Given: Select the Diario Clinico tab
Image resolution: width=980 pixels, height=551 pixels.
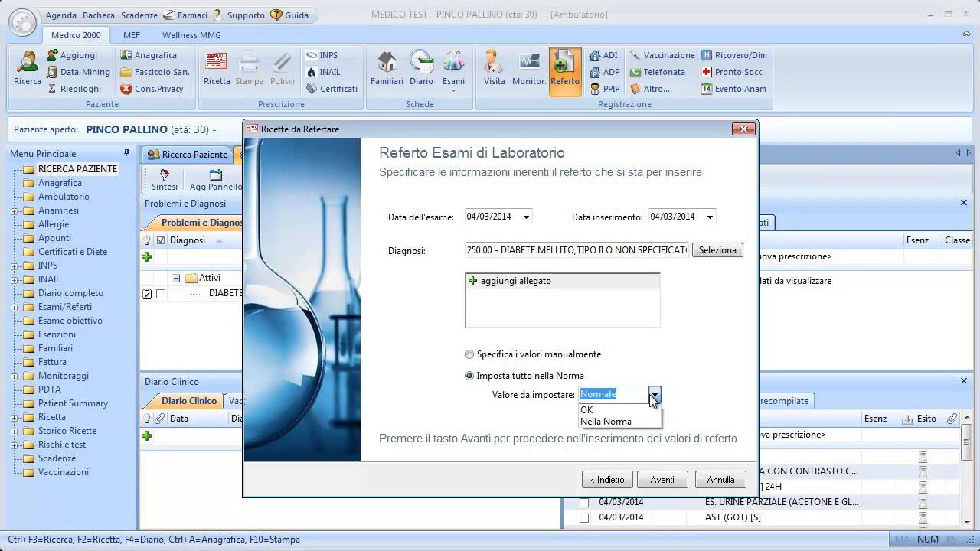Looking at the screenshot, I should click(x=189, y=400).
